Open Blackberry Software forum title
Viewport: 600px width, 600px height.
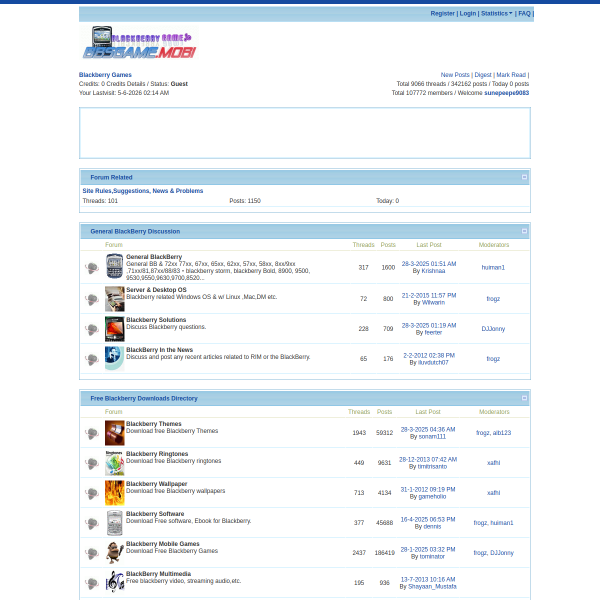[155, 514]
